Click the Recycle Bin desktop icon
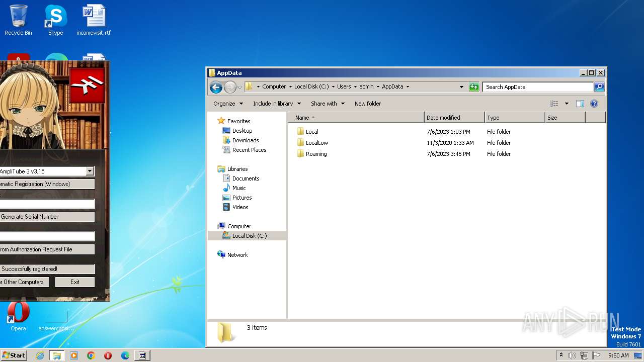This screenshot has width=644, height=362. pos(18,20)
